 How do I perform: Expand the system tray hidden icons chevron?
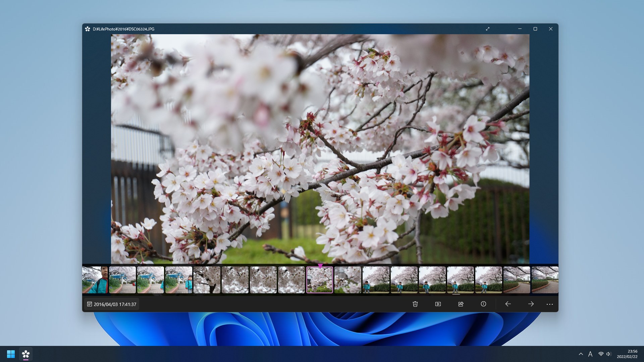tap(581, 354)
